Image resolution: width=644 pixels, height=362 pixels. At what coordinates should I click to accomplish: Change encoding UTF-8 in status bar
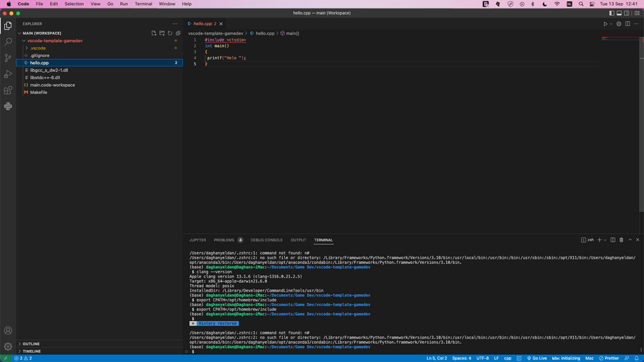(482, 358)
